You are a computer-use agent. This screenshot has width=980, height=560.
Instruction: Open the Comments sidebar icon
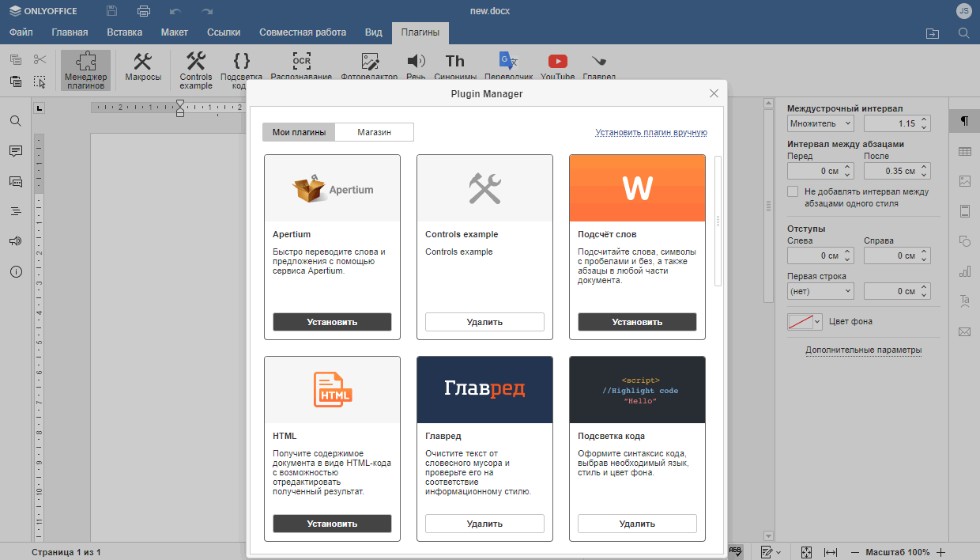(16, 151)
